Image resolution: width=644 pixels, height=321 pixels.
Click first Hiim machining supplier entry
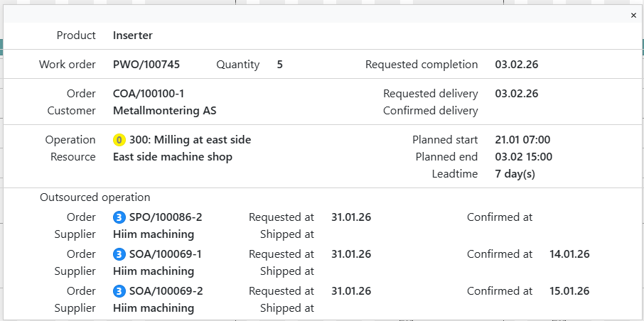(153, 234)
